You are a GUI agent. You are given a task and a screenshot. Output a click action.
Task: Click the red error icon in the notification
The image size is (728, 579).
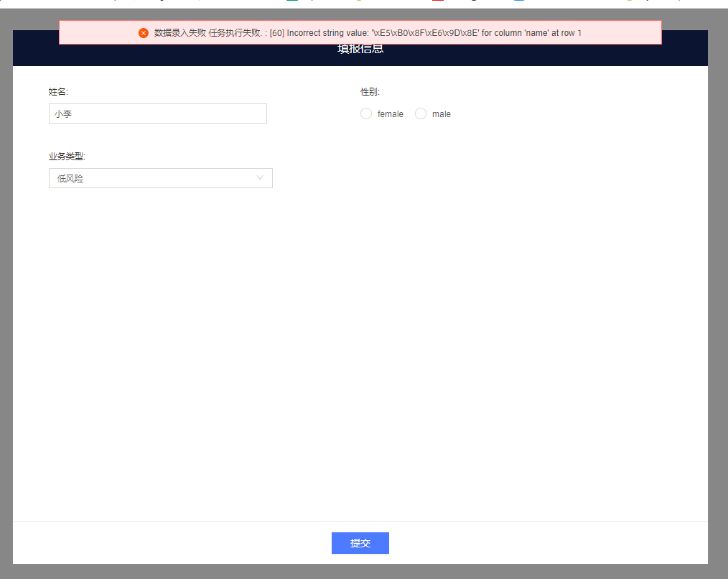[144, 33]
